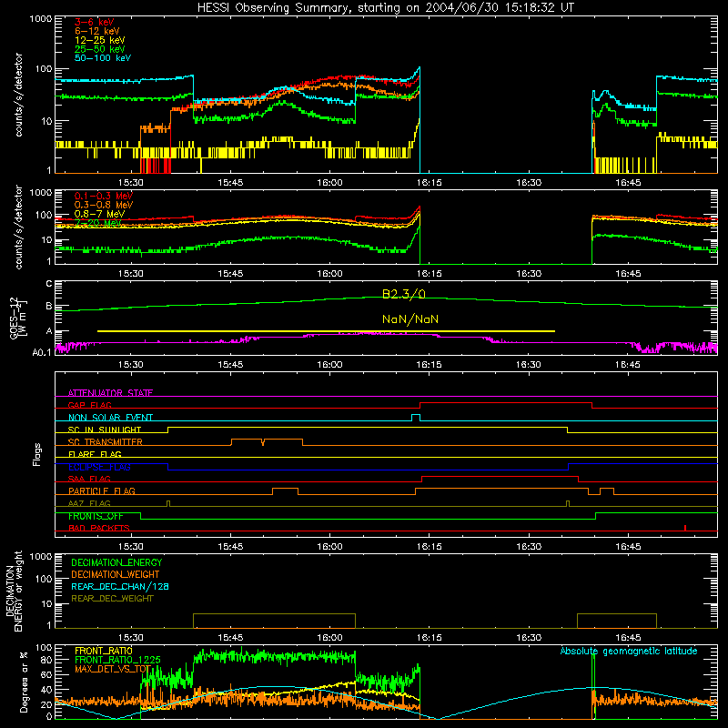Select the 6-12 keV legend label
The height and width of the screenshot is (728, 728).
click(97, 31)
